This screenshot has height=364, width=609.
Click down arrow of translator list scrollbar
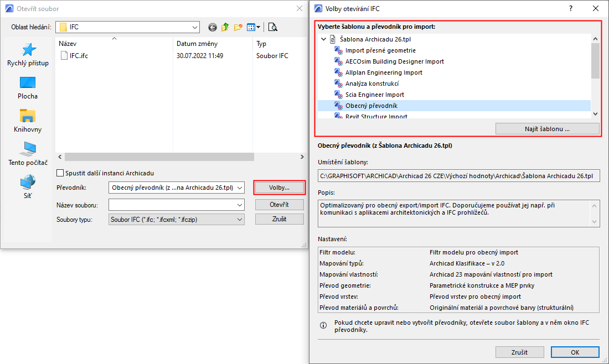(595, 114)
